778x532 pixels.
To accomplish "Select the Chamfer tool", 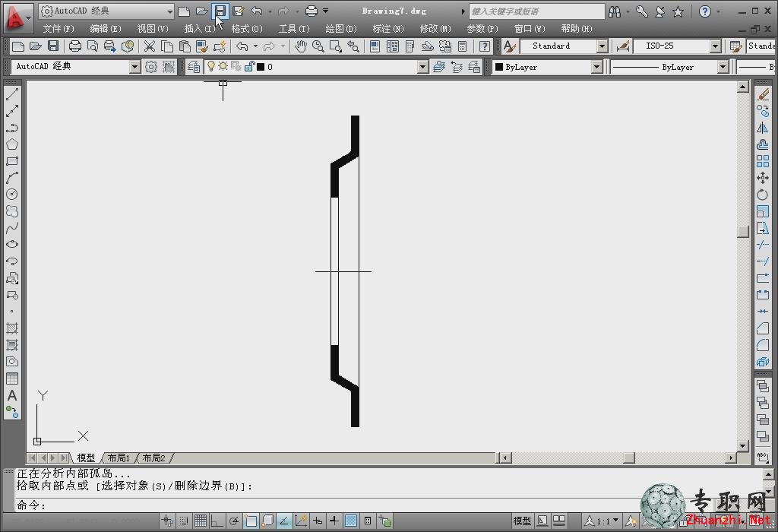I will [x=763, y=328].
